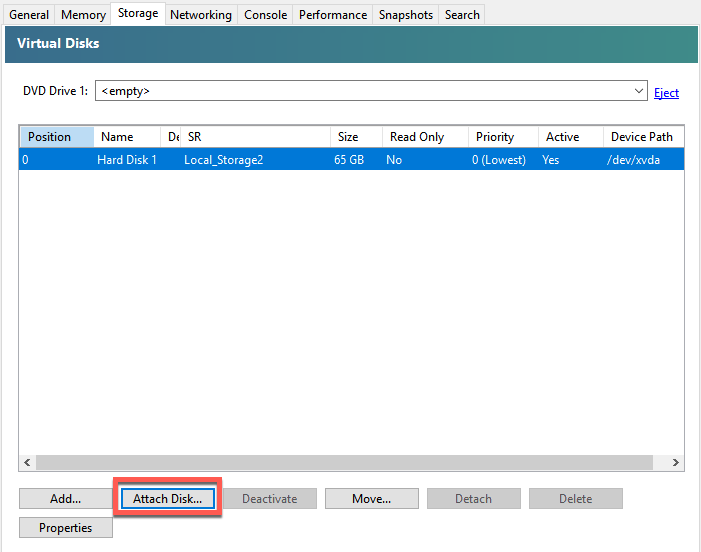This screenshot has width=701, height=552.
Task: Sort by Priority column header
Action: point(503,137)
